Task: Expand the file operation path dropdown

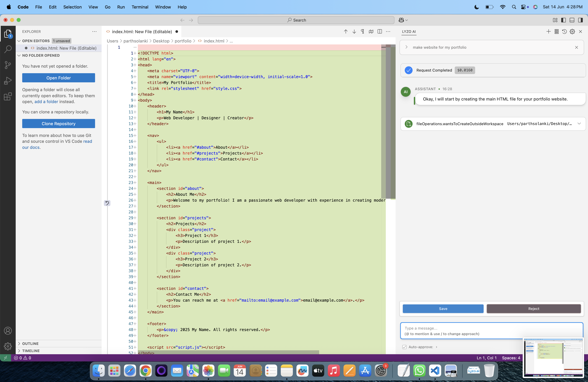Action: [579, 124]
